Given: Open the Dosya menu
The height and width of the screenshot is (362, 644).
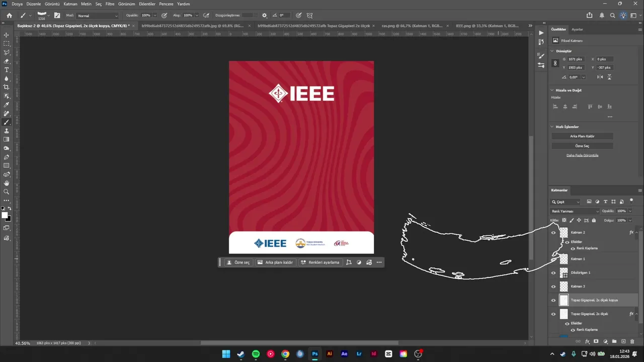Looking at the screenshot, I should pyautogui.click(x=17, y=4).
